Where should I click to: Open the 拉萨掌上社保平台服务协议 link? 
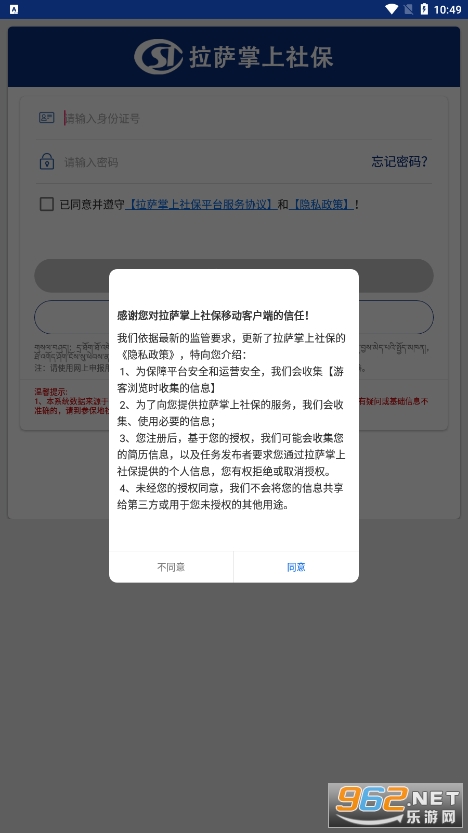tap(201, 205)
